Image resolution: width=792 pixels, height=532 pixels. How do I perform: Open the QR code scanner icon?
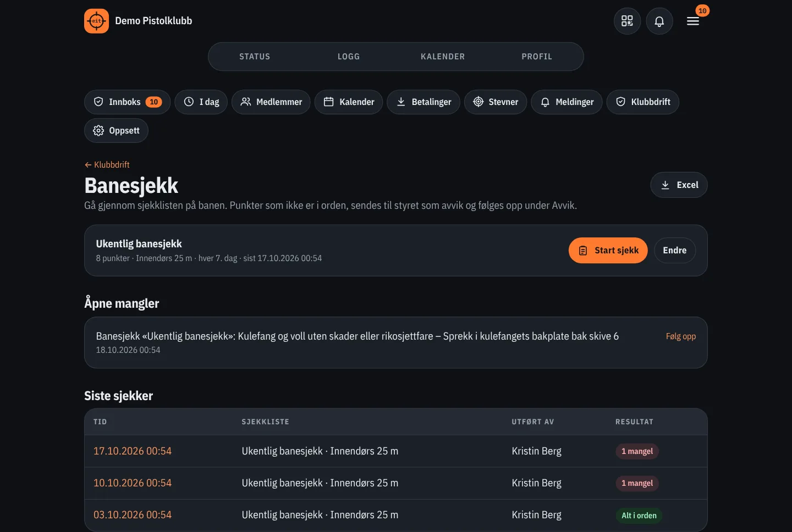tap(627, 21)
